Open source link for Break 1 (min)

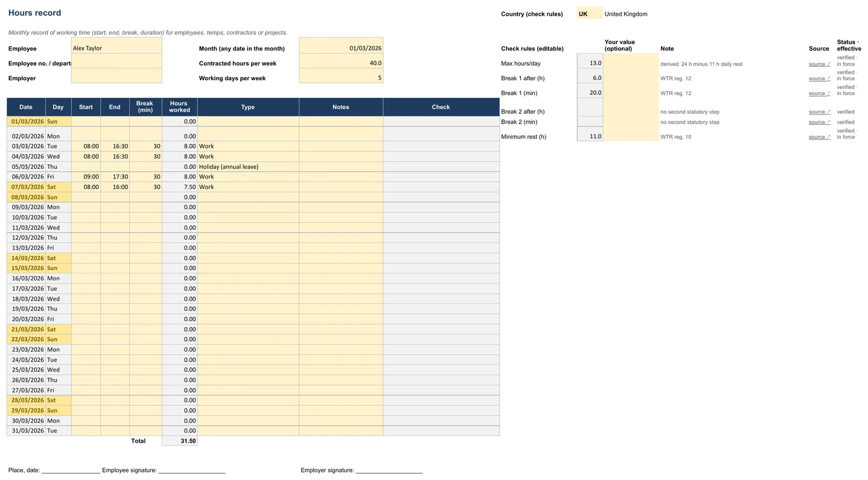coord(819,93)
